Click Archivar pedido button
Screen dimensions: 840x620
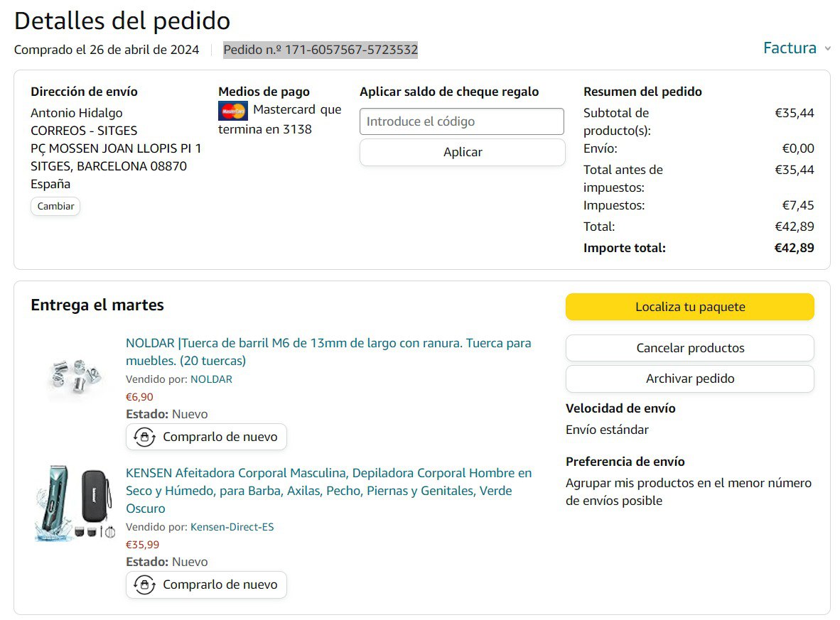click(689, 379)
